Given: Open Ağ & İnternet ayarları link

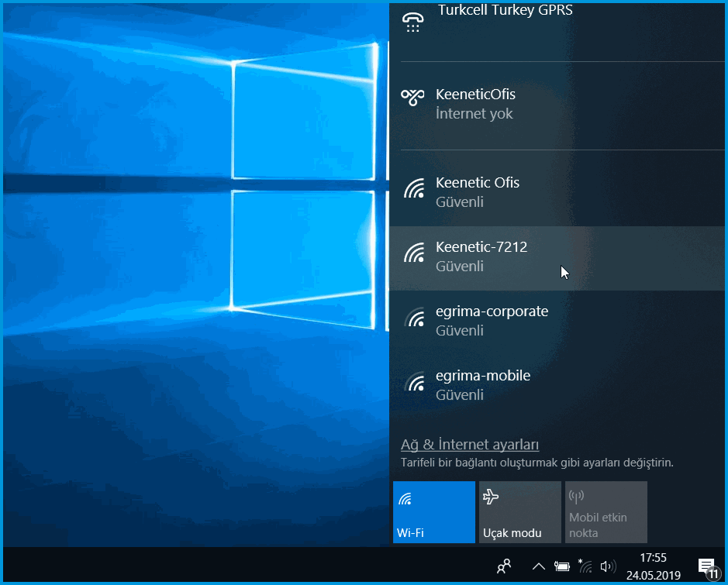Looking at the screenshot, I should coord(470,445).
